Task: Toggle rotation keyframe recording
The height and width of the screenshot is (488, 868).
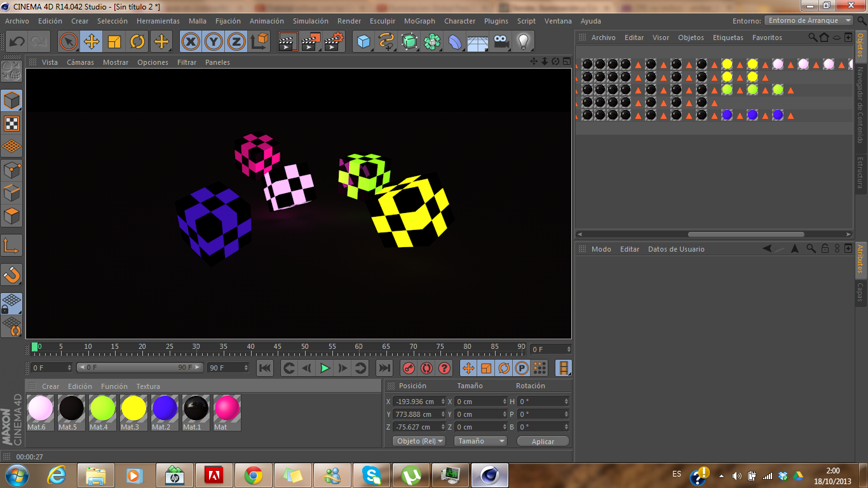Action: coord(504,368)
